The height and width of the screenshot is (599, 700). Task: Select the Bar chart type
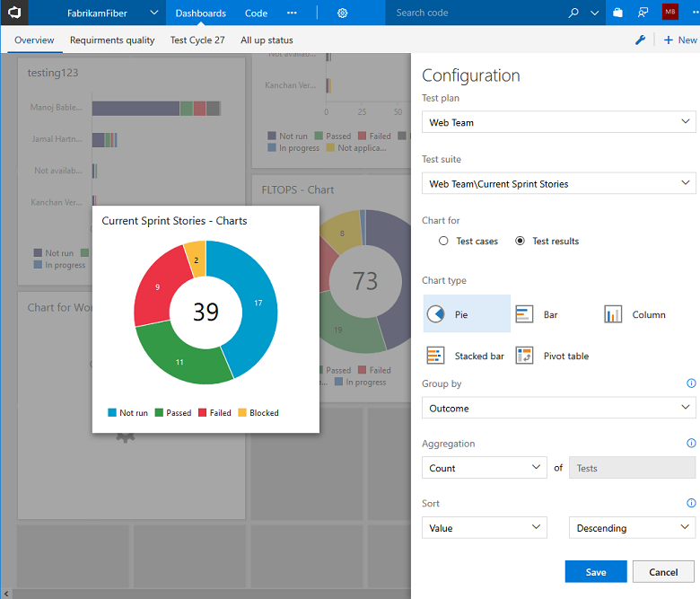(x=537, y=314)
